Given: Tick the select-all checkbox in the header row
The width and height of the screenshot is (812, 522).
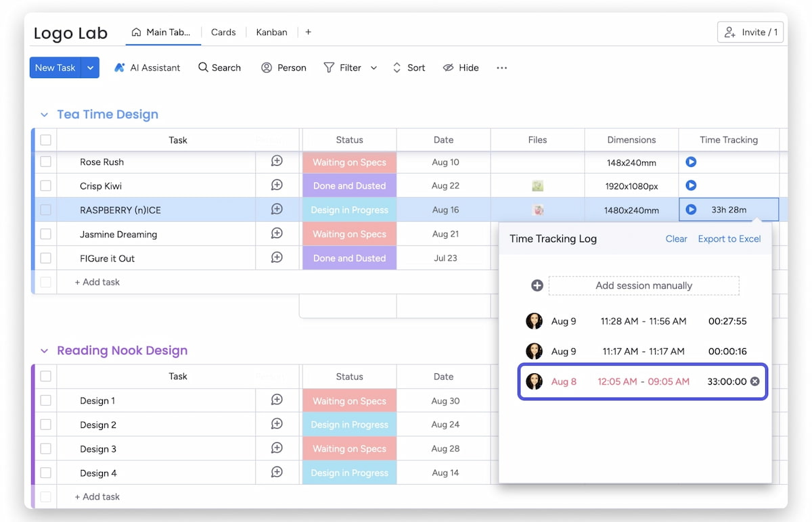Looking at the screenshot, I should [x=45, y=139].
